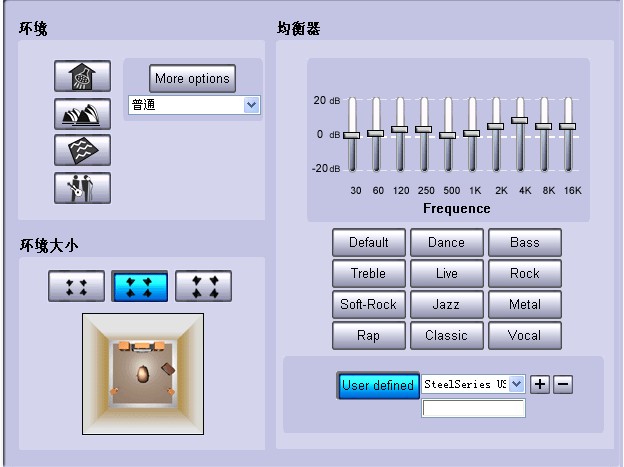Toggle the medium room size button

click(140, 287)
